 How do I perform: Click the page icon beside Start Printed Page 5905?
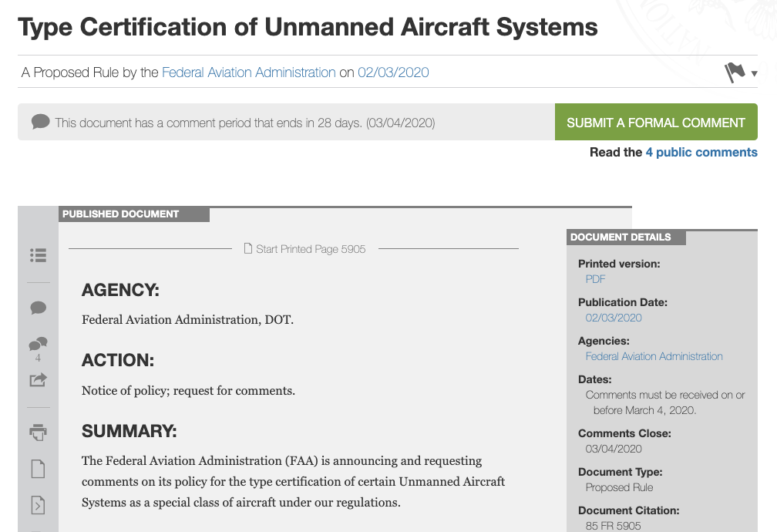tap(247, 248)
